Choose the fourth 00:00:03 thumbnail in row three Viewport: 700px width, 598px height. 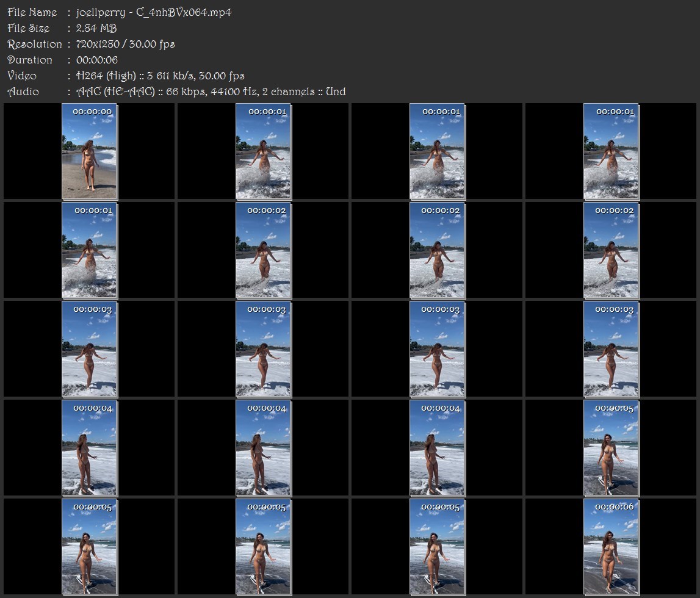click(x=611, y=349)
